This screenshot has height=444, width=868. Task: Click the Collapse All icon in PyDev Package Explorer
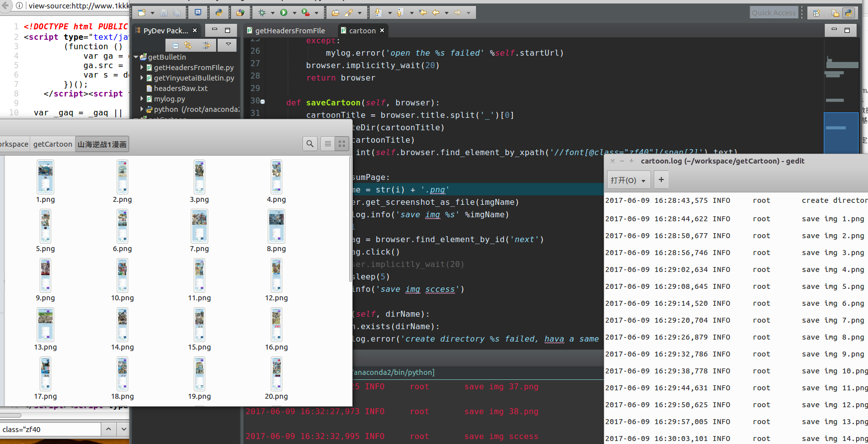pos(175,45)
